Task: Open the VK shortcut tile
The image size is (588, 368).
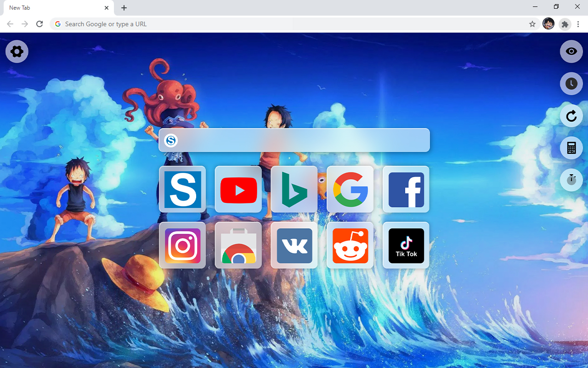Action: pos(294,246)
